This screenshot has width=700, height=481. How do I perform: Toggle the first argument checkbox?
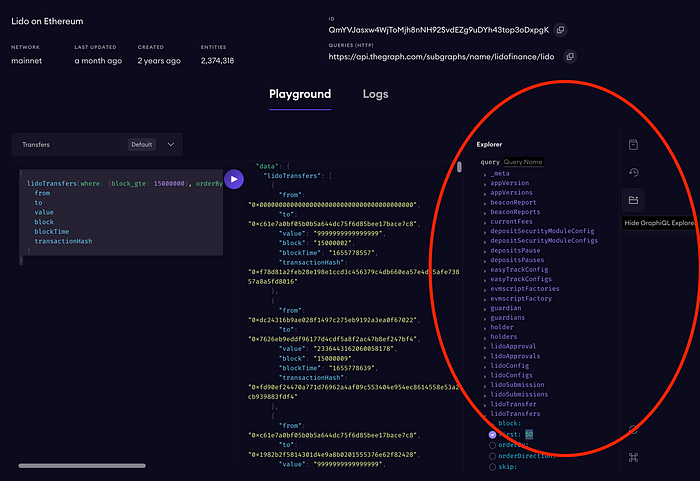point(492,435)
